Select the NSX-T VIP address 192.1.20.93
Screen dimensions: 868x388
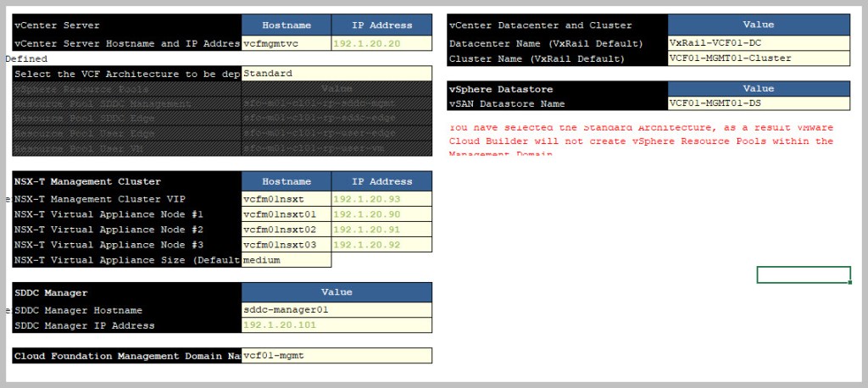coord(381,199)
